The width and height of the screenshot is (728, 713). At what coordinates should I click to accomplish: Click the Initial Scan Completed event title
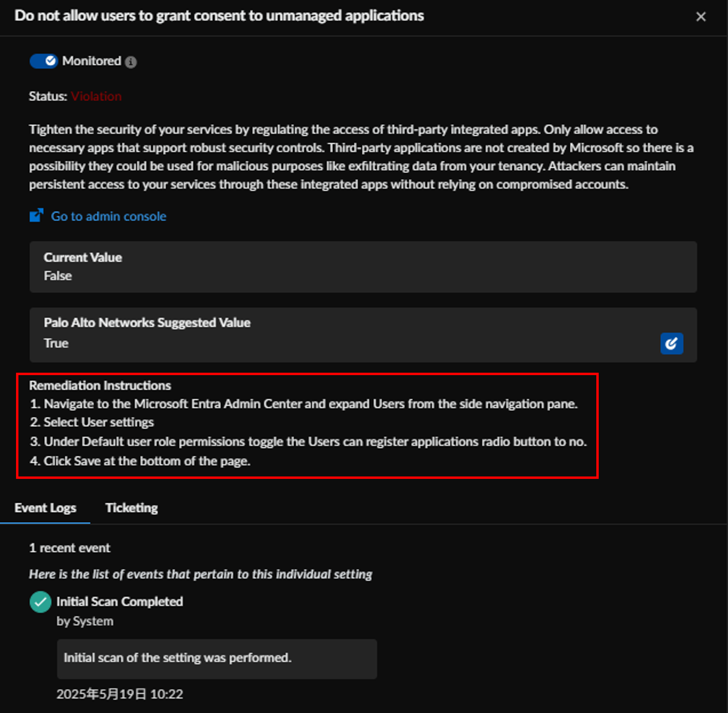[120, 601]
